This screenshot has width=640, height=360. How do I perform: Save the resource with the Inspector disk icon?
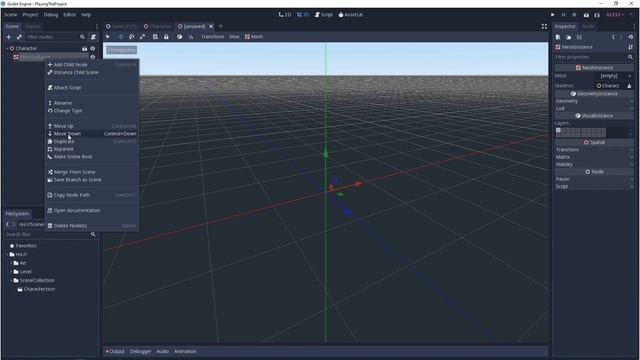point(579,37)
